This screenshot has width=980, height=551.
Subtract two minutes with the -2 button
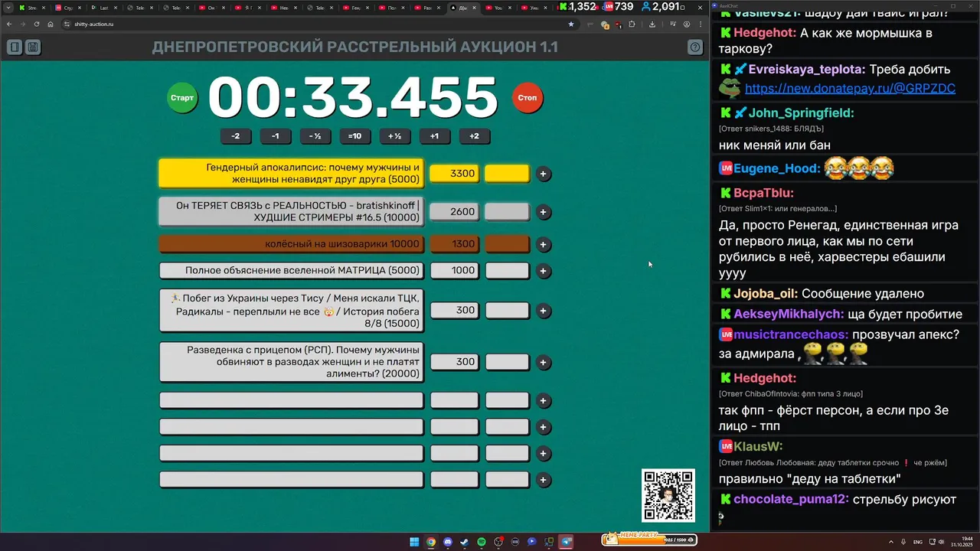[236, 136]
